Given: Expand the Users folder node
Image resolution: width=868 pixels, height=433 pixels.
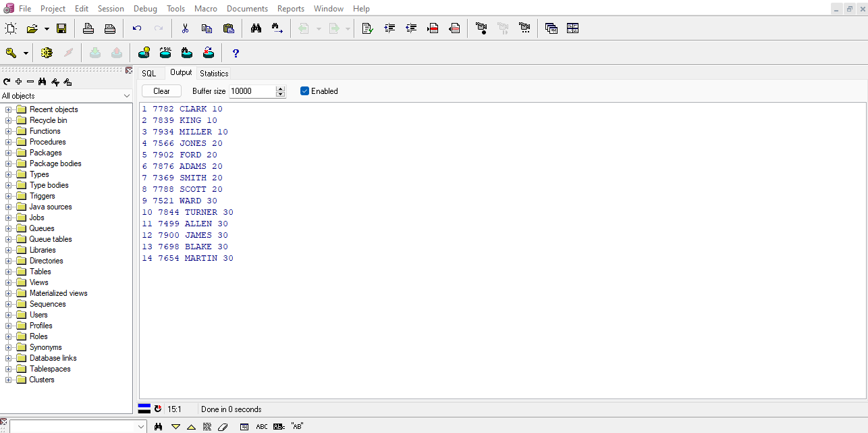Looking at the screenshot, I should pos(8,315).
